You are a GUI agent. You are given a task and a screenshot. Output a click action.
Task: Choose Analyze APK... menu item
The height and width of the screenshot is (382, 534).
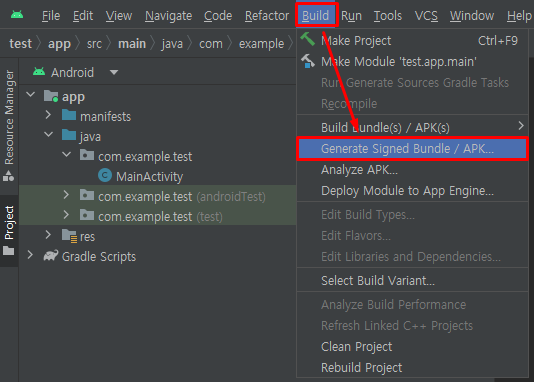point(412,170)
